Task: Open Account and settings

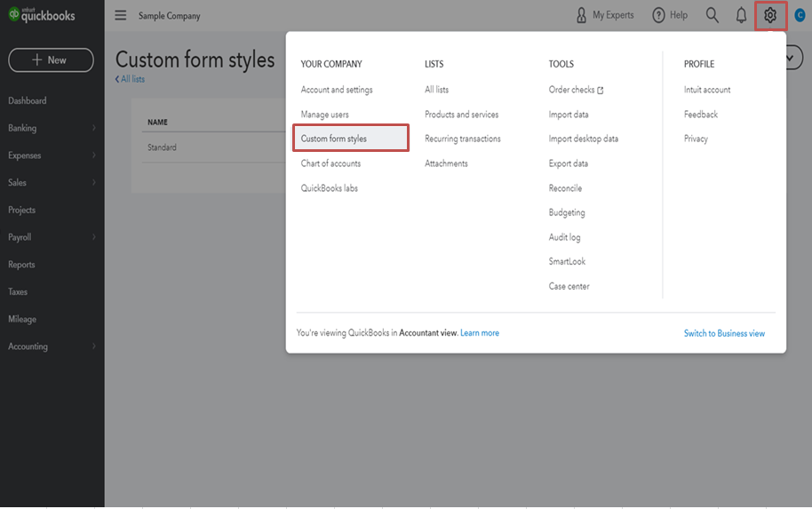Action: (337, 90)
